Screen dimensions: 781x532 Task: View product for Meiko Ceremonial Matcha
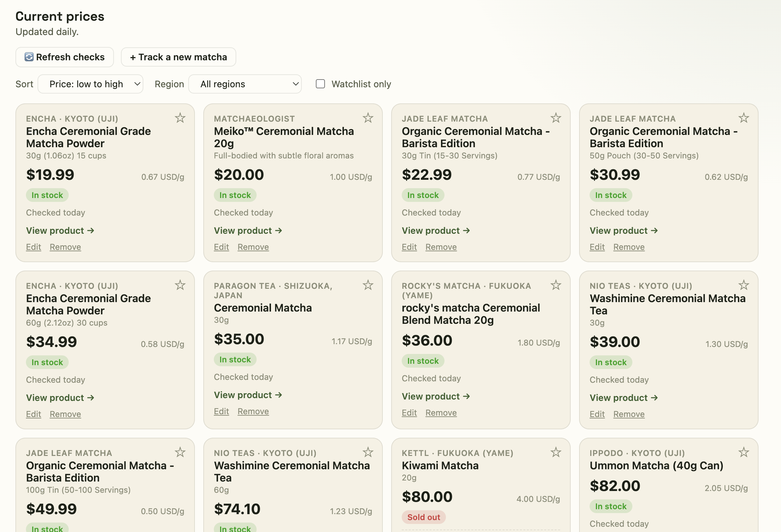(248, 231)
